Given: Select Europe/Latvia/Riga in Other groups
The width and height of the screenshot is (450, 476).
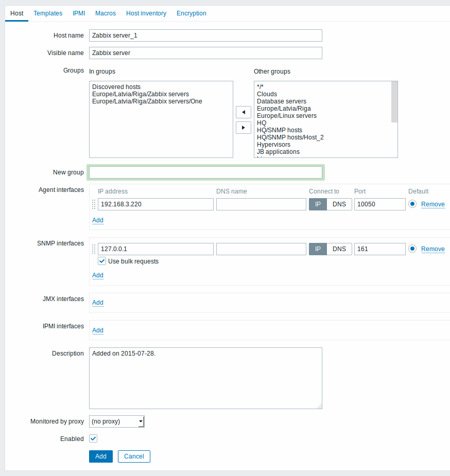Looking at the screenshot, I should pyautogui.click(x=284, y=109).
